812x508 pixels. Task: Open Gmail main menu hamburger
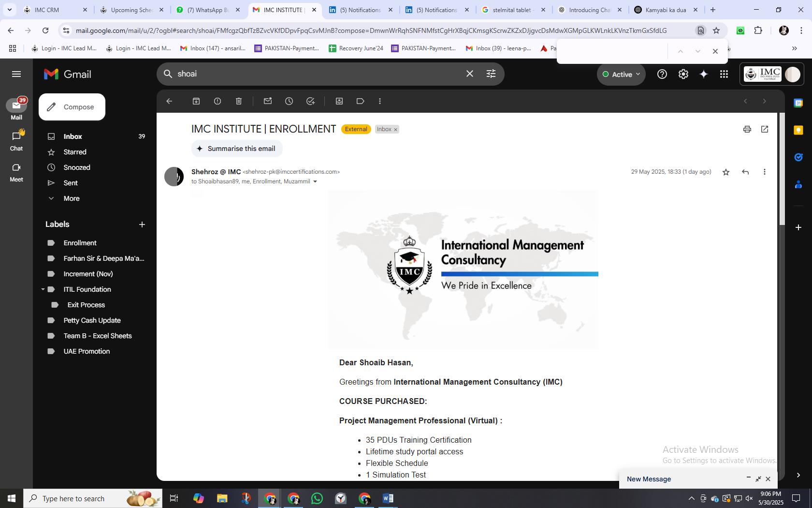coord(16,74)
